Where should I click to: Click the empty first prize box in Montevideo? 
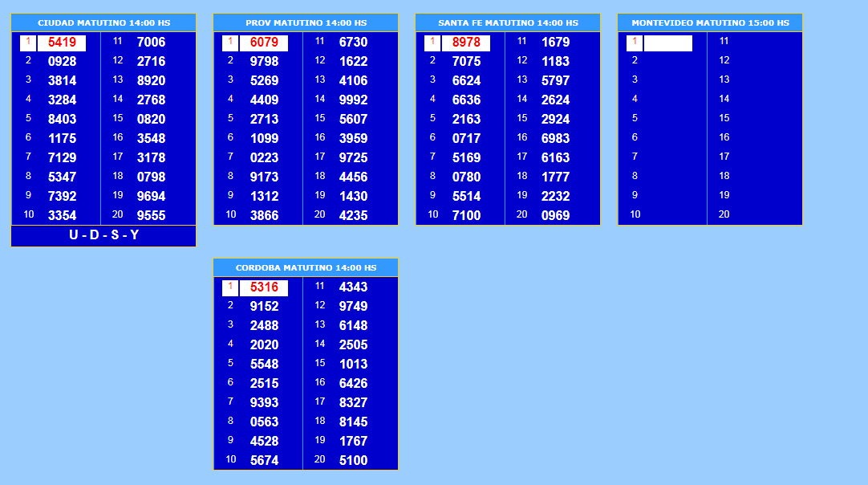click(x=668, y=43)
